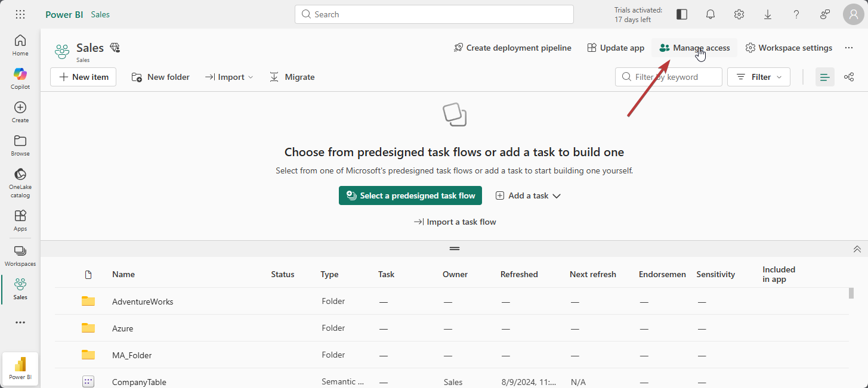Click the download arrow icon in header
Image resolution: width=868 pixels, height=388 pixels.
(x=768, y=14)
